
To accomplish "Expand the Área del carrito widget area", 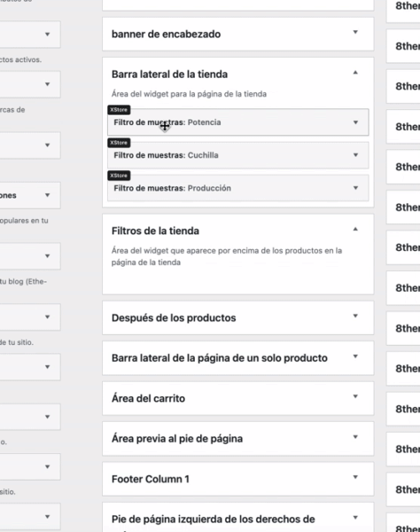I will point(355,396).
